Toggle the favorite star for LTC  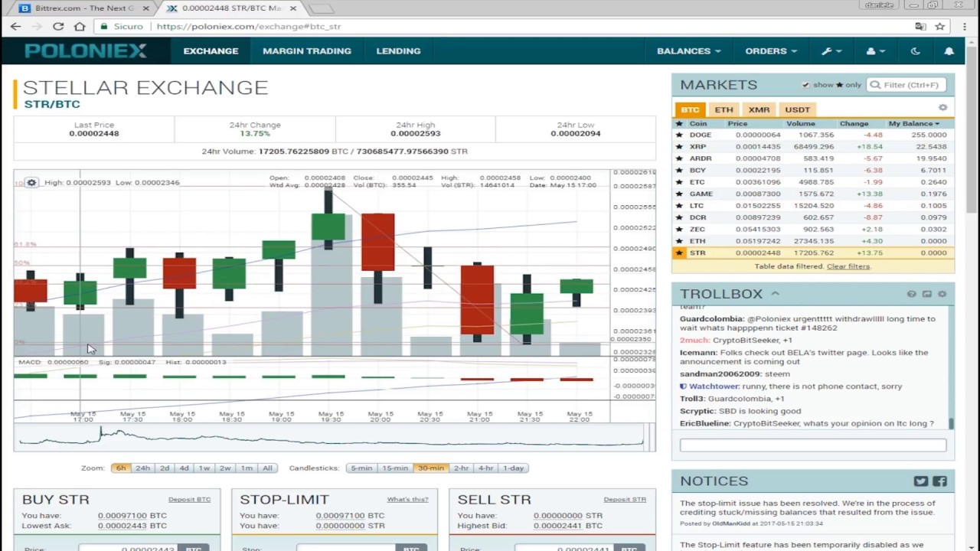tap(678, 206)
